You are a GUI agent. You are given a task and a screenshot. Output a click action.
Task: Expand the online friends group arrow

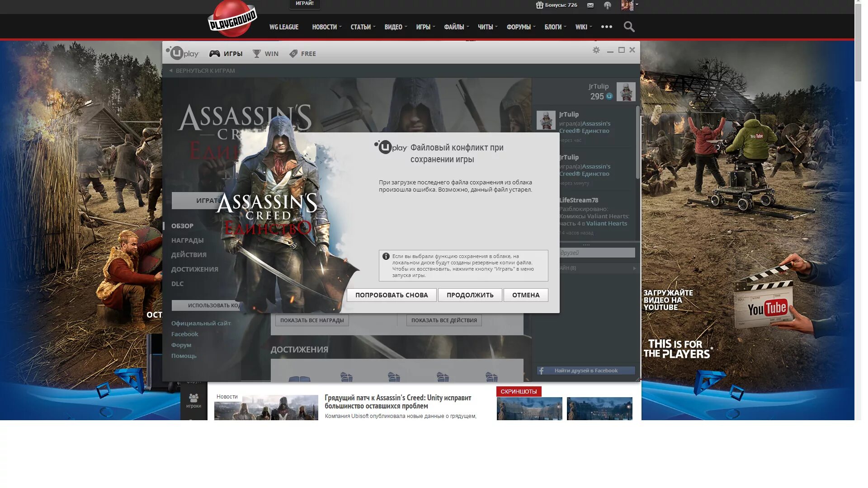[x=634, y=268]
